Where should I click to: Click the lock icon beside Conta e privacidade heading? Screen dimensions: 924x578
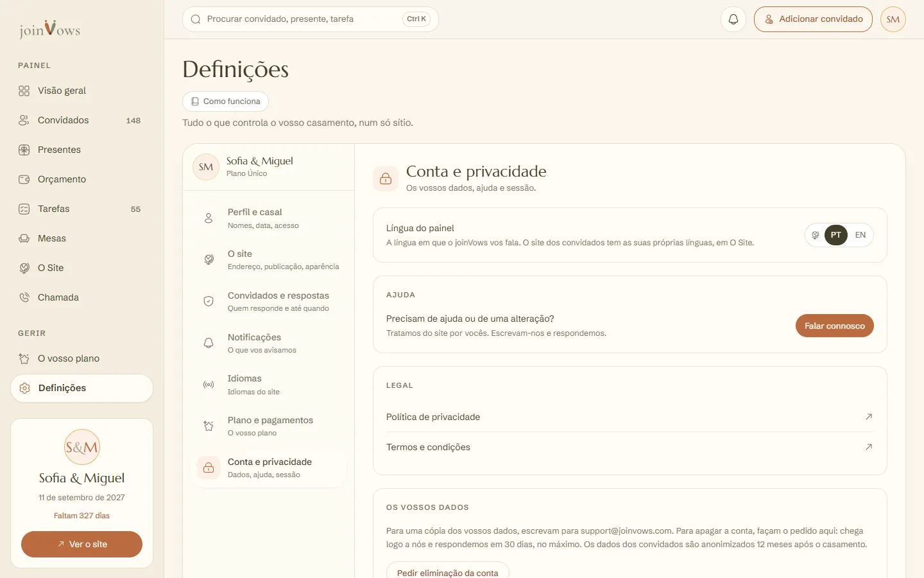click(x=386, y=179)
